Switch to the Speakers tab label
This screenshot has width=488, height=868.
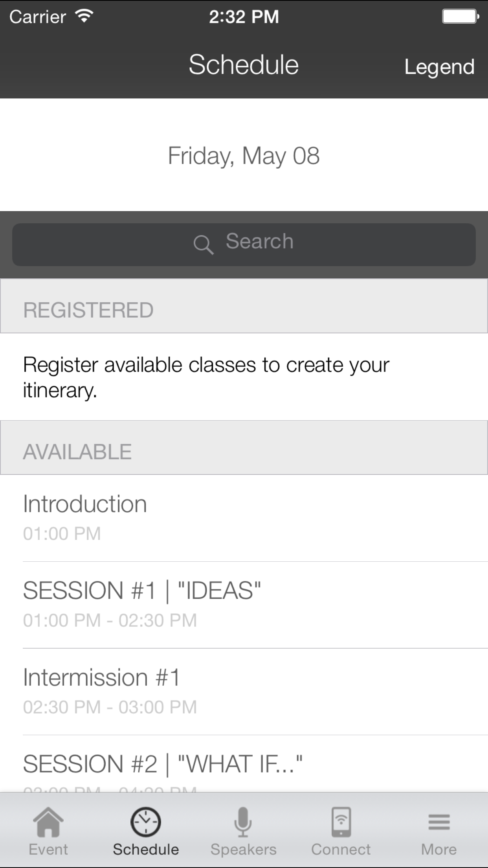coord(243,850)
